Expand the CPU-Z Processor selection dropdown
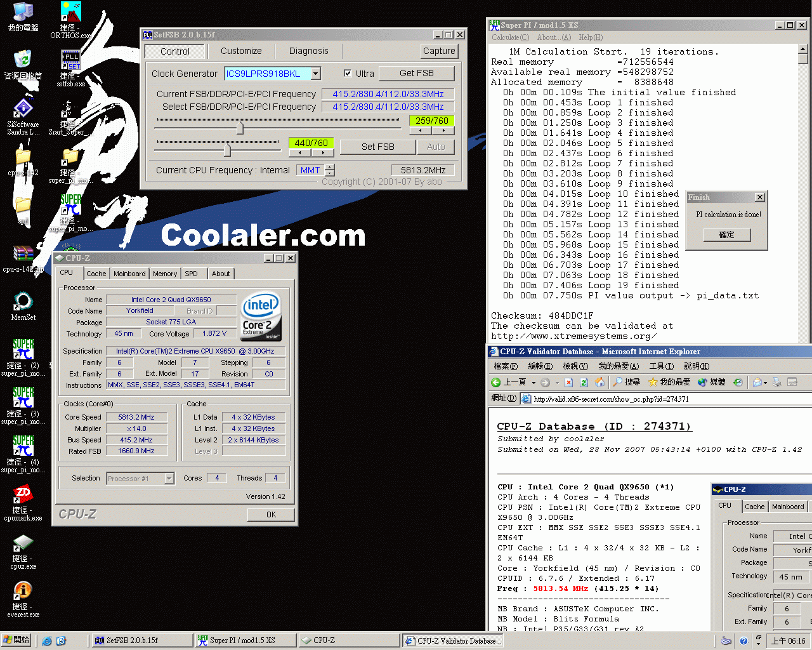Image resolution: width=812 pixels, height=650 pixels. [x=169, y=479]
